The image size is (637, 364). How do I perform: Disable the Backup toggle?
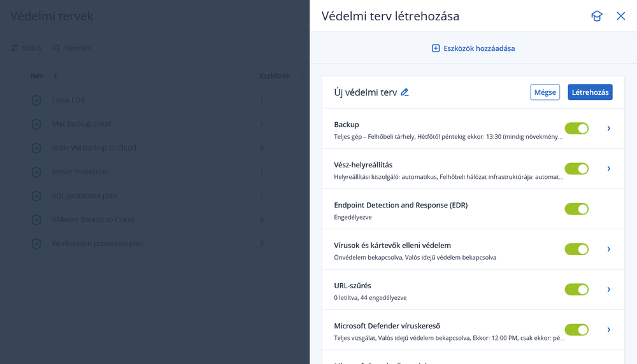pos(576,129)
